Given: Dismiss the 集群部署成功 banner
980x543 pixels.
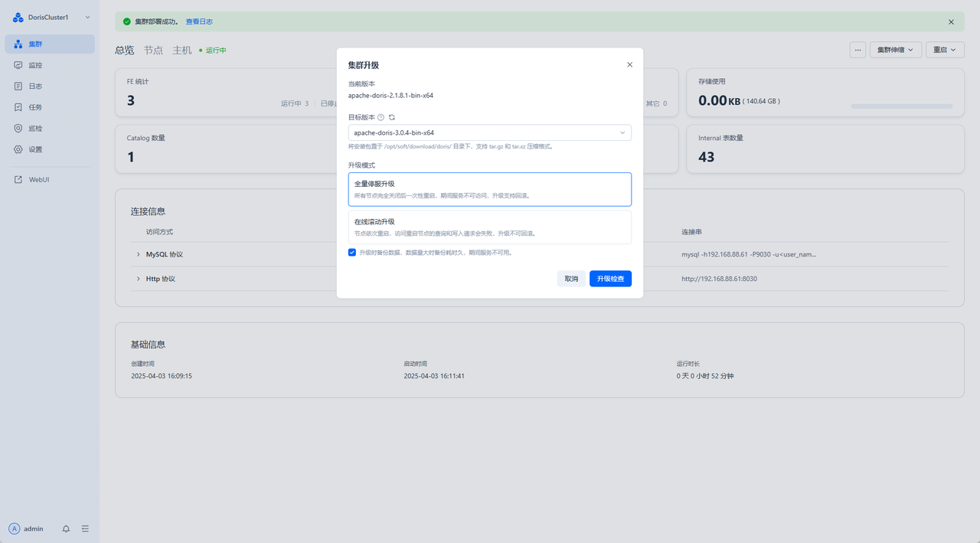Looking at the screenshot, I should click(x=951, y=22).
